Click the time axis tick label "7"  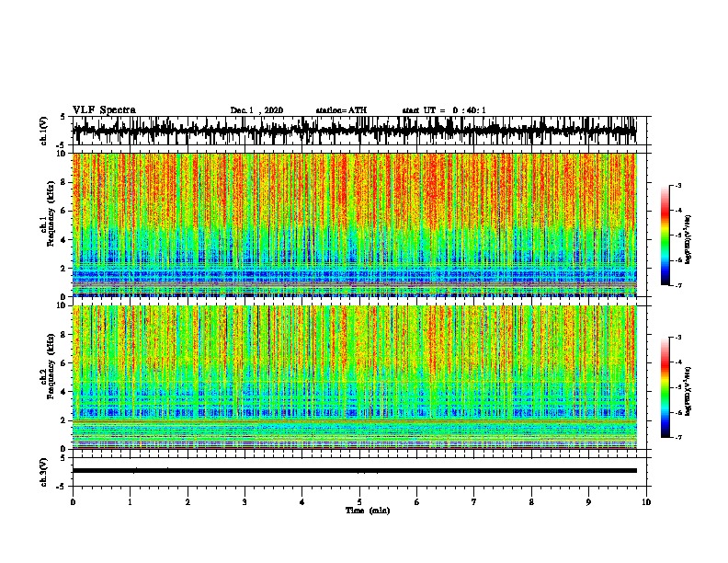(x=474, y=502)
